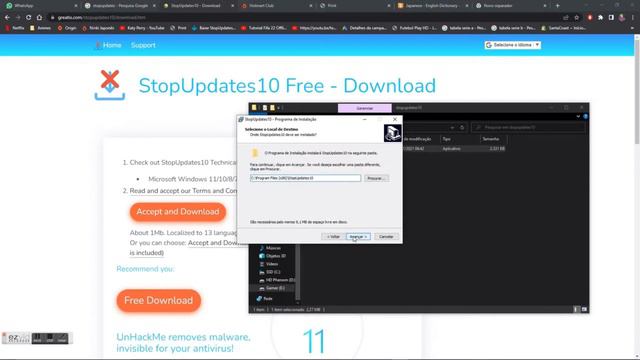This screenshot has width=640, height=360.
Task: Close the StopUpdates10 Download tab
Action: coord(232,6)
